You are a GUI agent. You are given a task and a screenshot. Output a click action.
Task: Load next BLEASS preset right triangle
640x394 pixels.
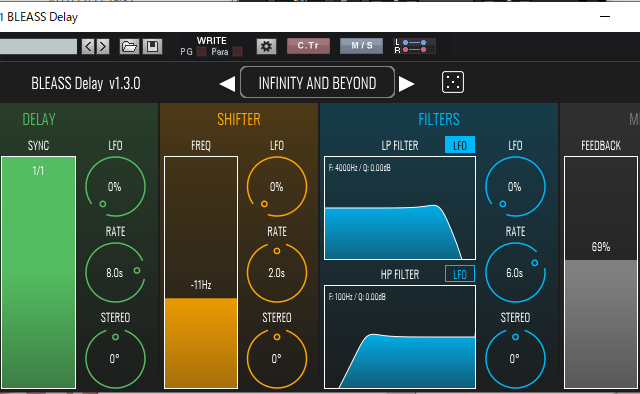406,84
